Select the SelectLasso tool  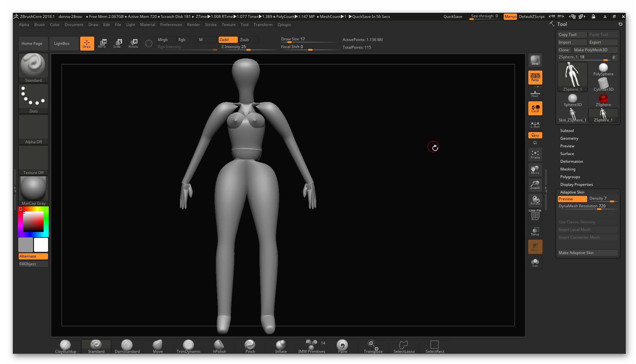coord(404,346)
